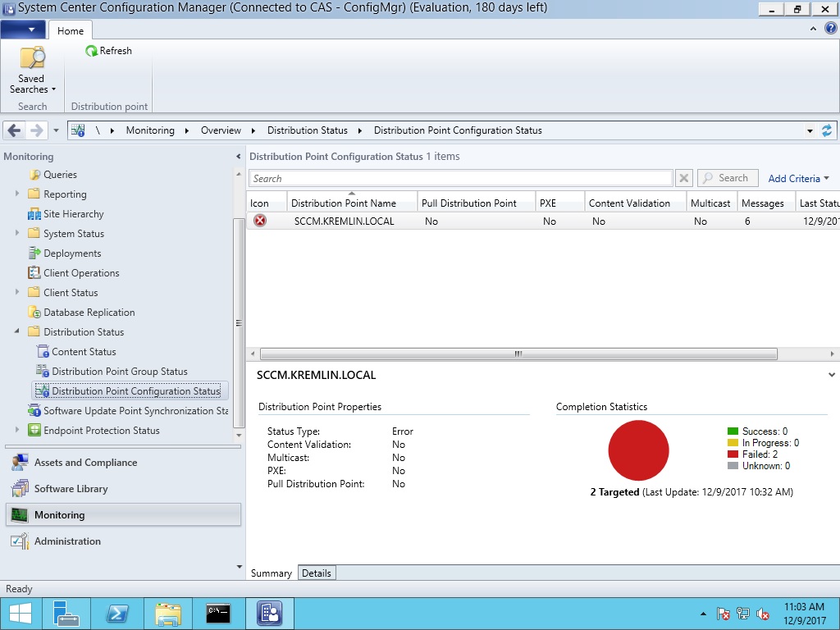Viewport: 840px width, 630px height.
Task: Open the recent pages dropdown by nav arrows
Action: coord(56,130)
